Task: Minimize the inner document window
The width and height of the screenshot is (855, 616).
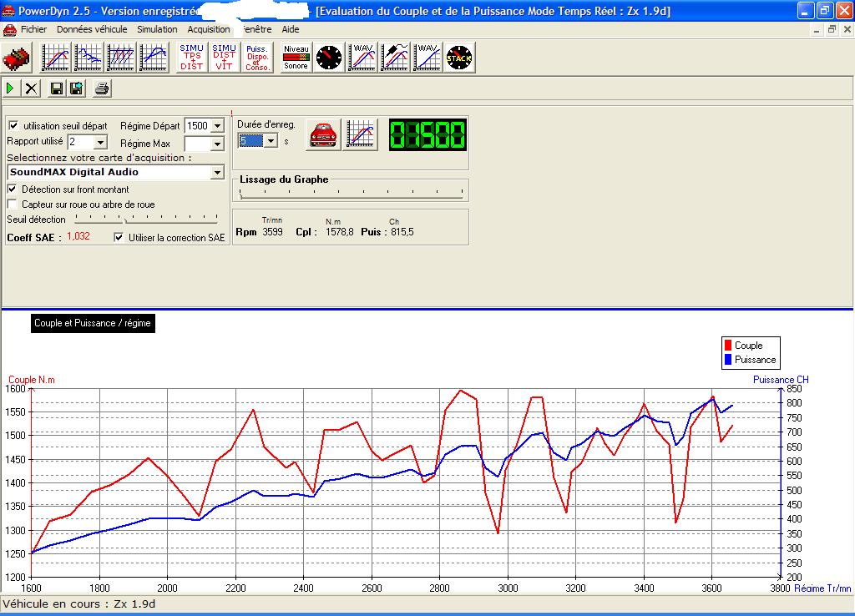Action: tap(817, 29)
